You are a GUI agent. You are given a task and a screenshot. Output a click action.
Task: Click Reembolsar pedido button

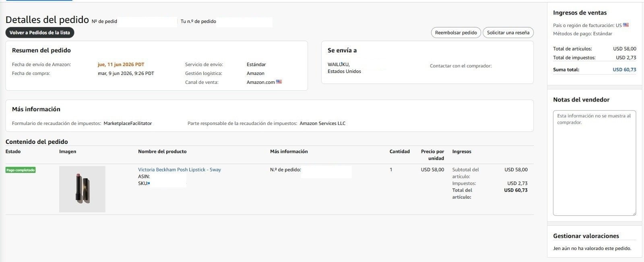456,33
